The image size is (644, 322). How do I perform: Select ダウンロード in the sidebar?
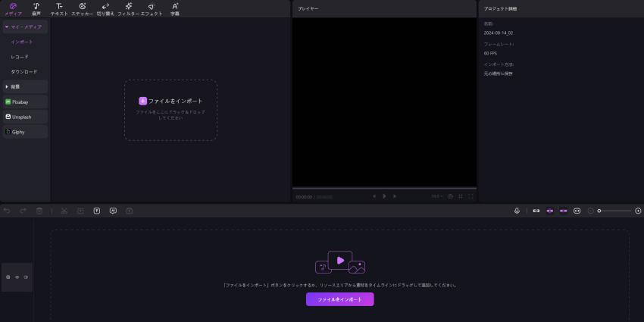click(24, 71)
